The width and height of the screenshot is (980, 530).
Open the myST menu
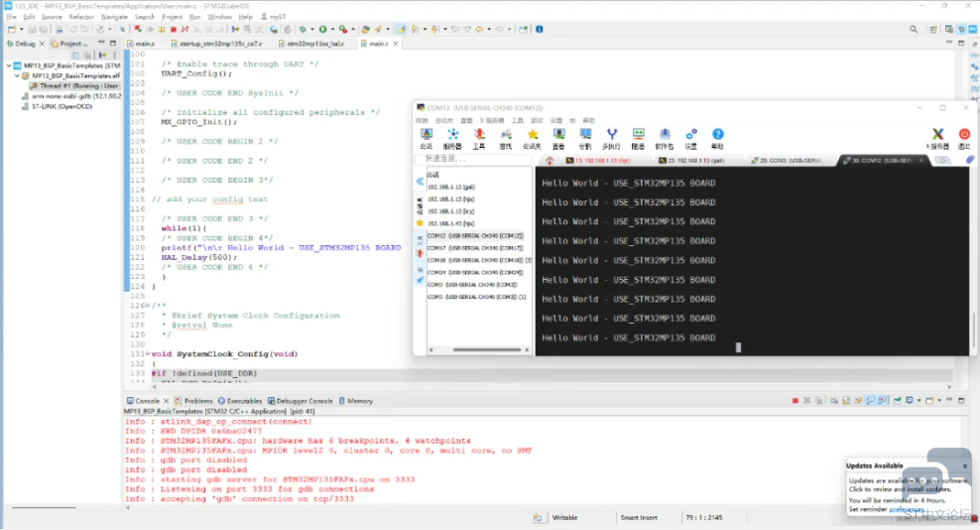[x=273, y=17]
